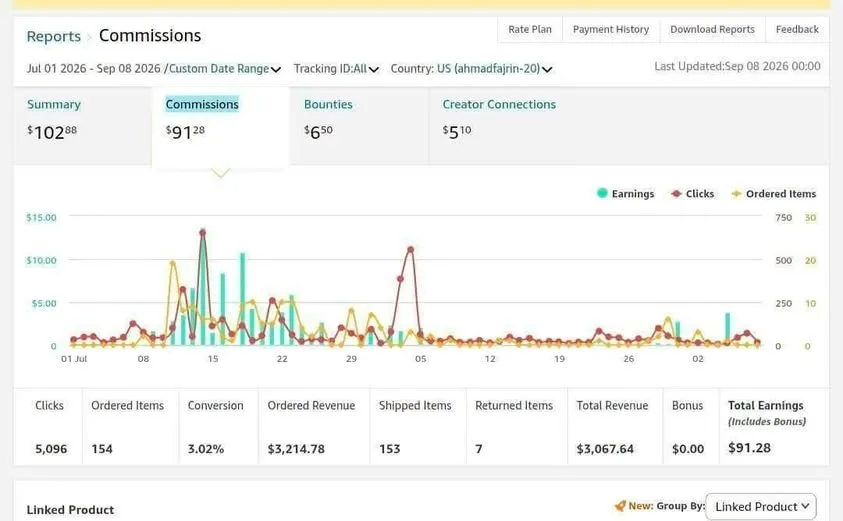Open the Rate Plan page
This screenshot has width=843, height=521.
click(x=530, y=30)
